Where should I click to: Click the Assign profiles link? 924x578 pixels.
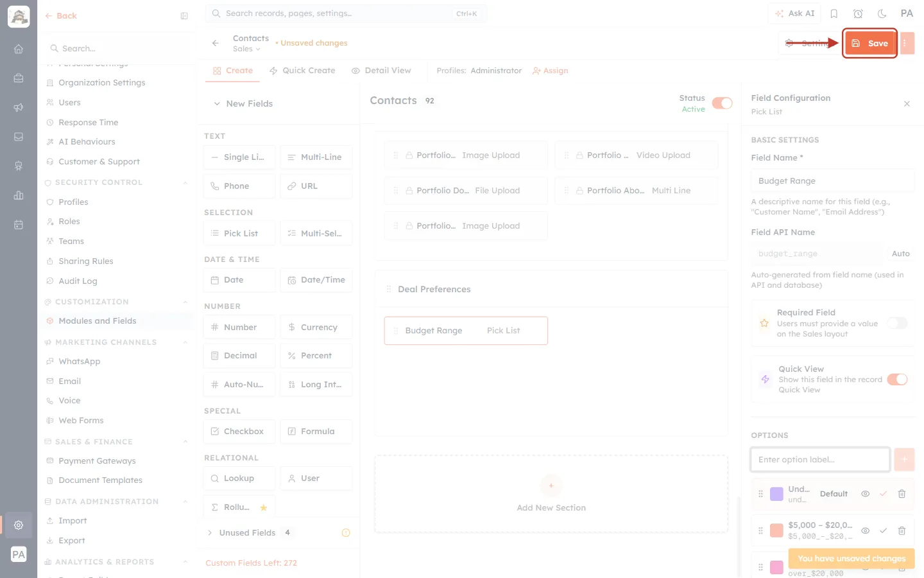[x=551, y=71]
